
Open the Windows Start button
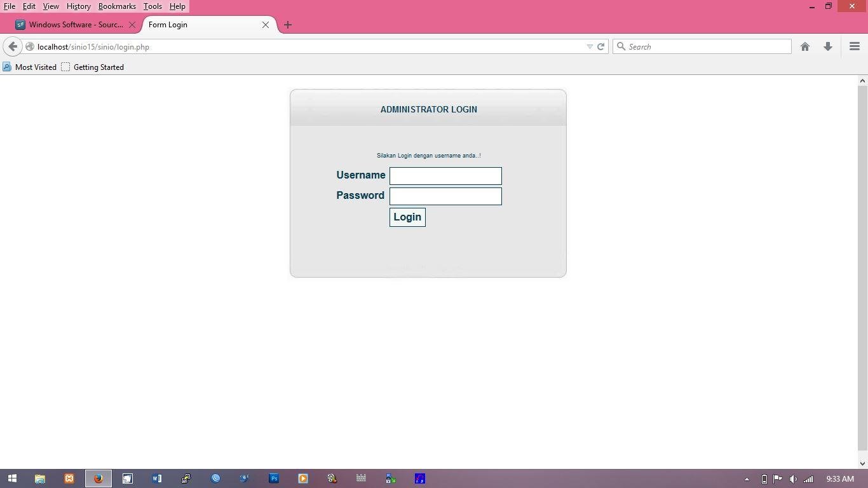(x=11, y=478)
